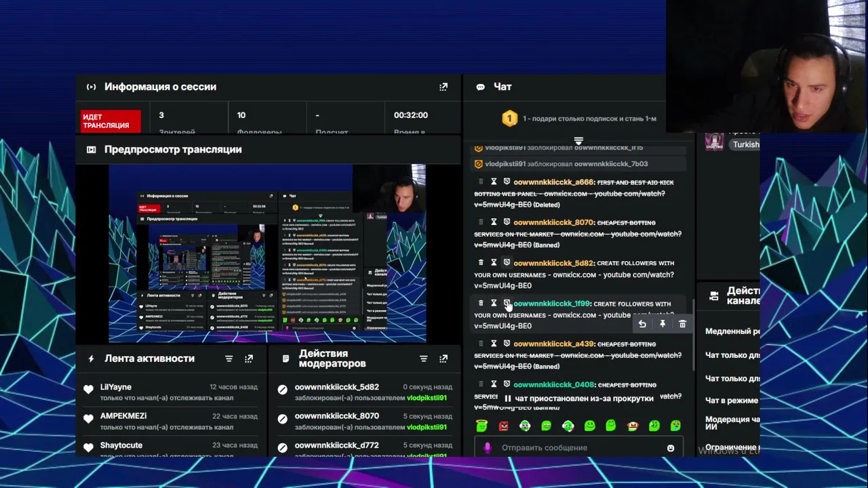This screenshot has width=868, height=488.
Task: Click shield icon beside oowwnnkkiicckk_a666
Action: 507,182
